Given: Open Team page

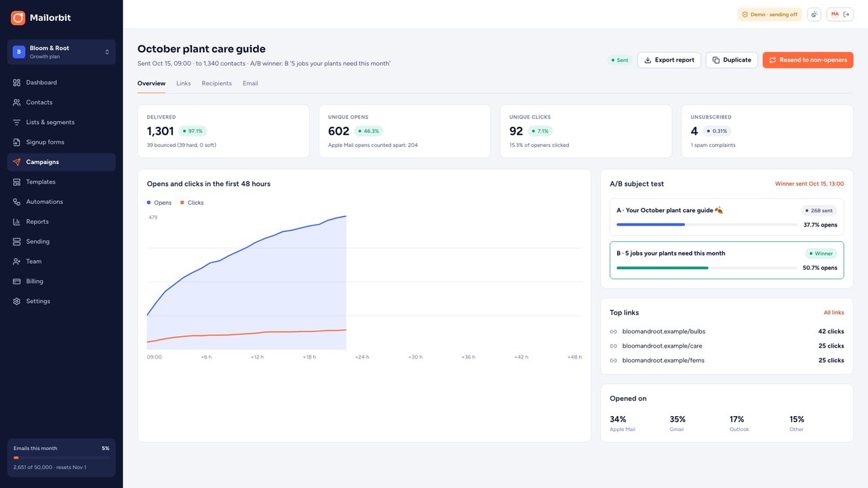Looking at the screenshot, I should point(61,262).
